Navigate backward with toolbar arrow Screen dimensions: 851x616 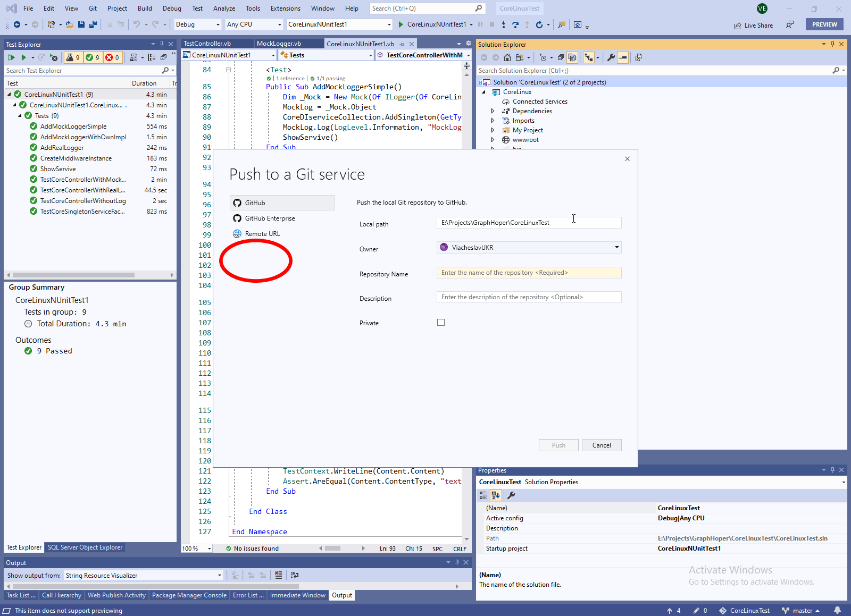17,24
